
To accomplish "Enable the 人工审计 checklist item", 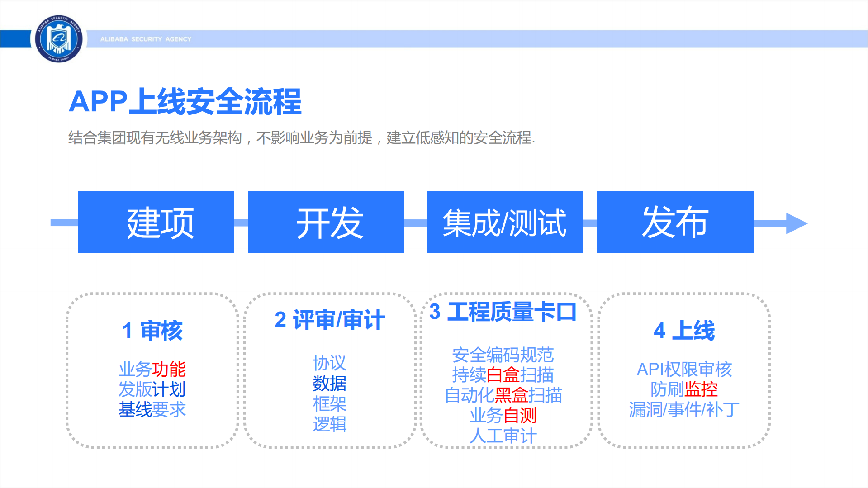I will click(503, 436).
